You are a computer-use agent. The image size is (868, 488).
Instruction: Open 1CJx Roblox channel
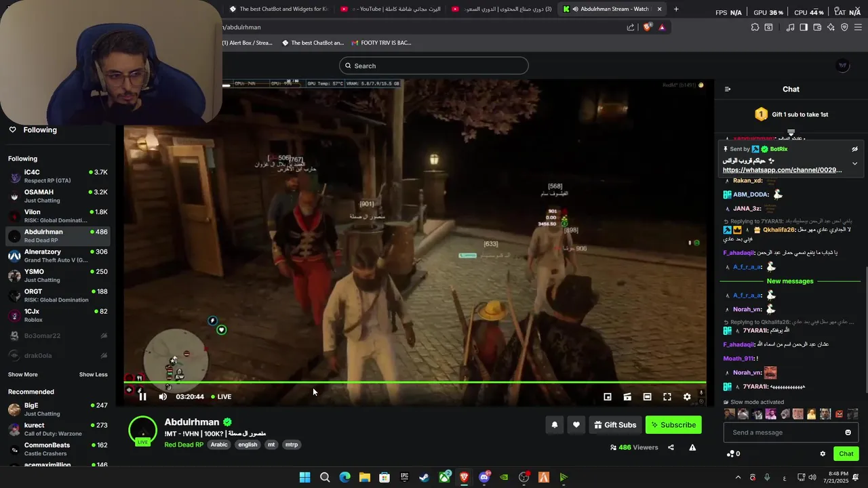tap(58, 315)
